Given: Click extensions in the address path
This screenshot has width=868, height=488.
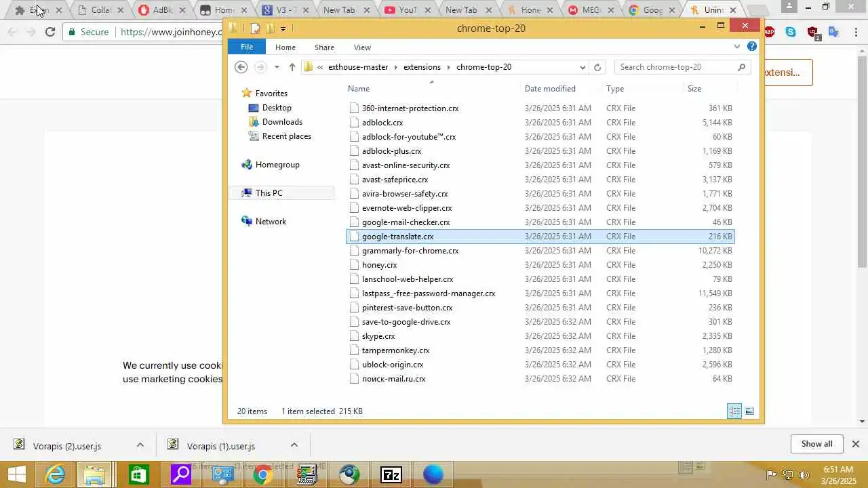Looking at the screenshot, I should pyautogui.click(x=422, y=67).
